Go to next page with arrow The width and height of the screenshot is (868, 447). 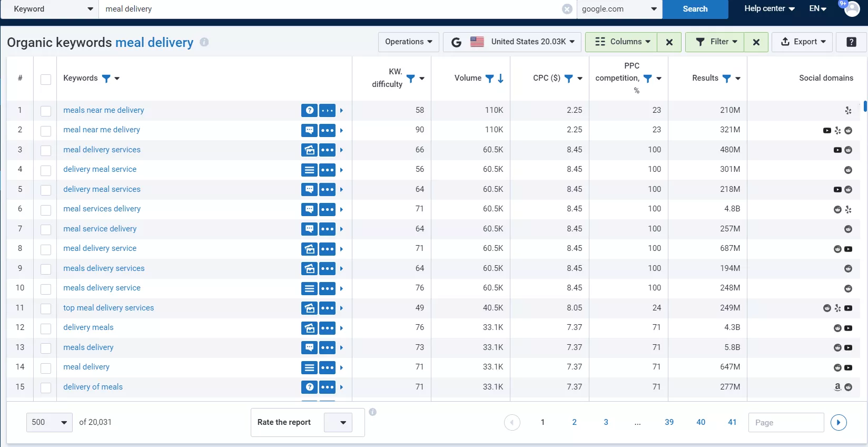[839, 423]
